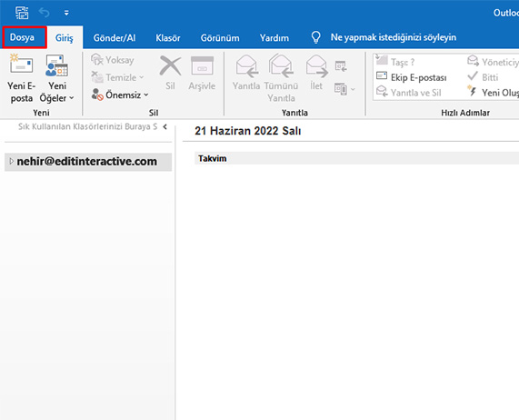Click the Ne yapmak istediğinizi söyleyin search box
The width and height of the screenshot is (519, 420).
point(394,37)
